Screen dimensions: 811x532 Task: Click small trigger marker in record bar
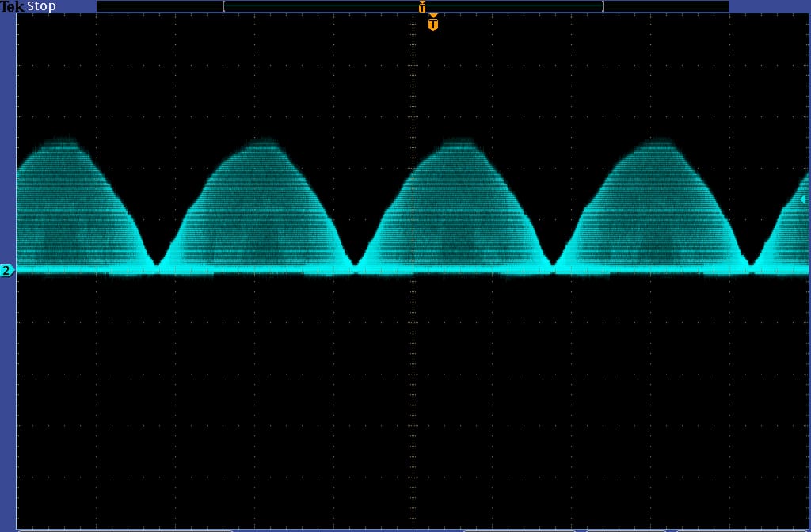tap(422, 7)
